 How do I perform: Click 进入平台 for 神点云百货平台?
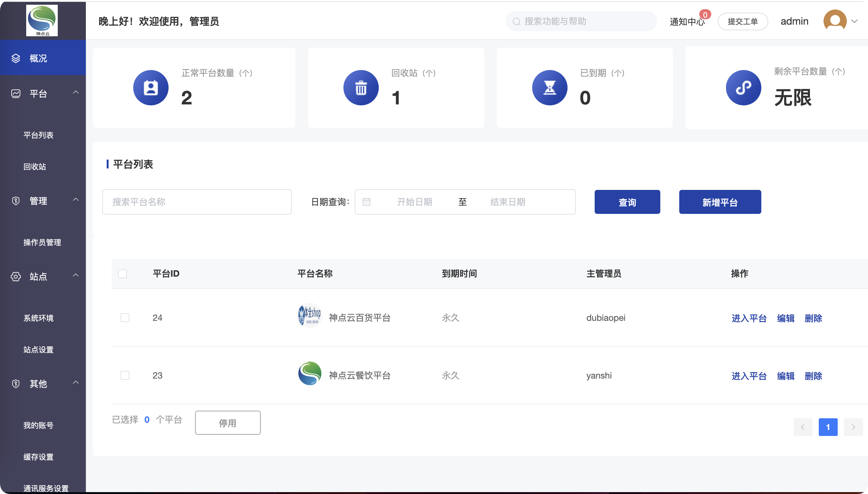pyautogui.click(x=749, y=318)
